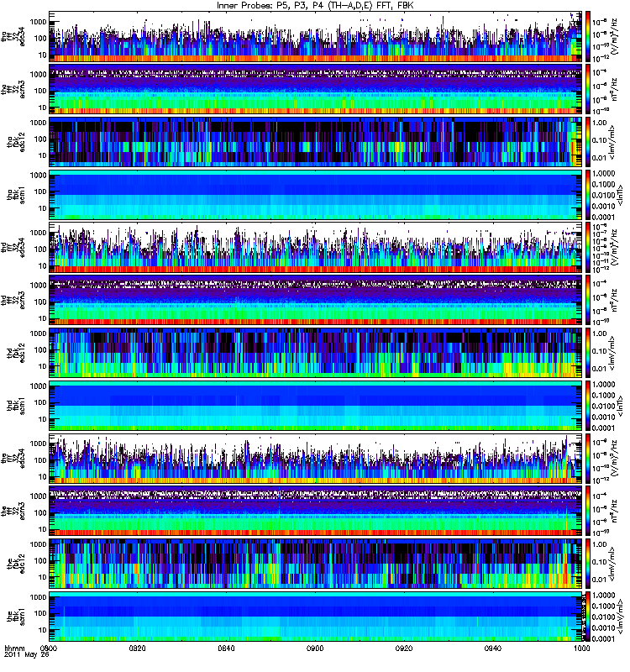Click the '2011 May 26' date label
630x672 pixels.
coord(27,655)
